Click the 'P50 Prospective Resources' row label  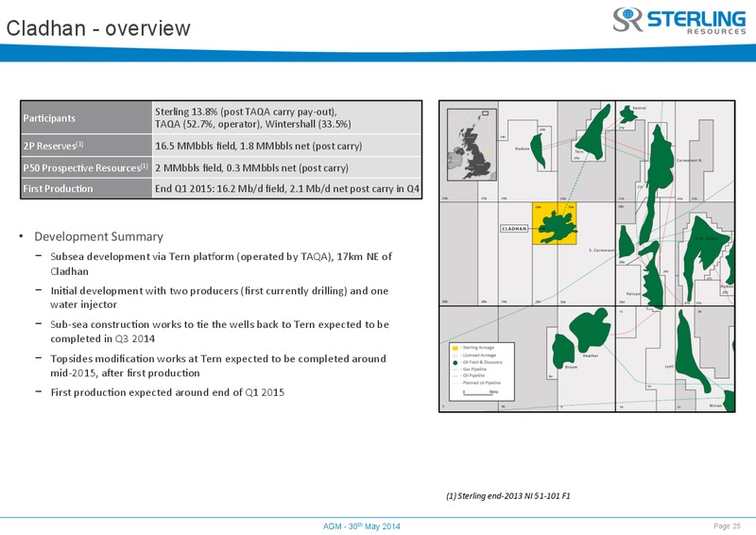pos(86,167)
